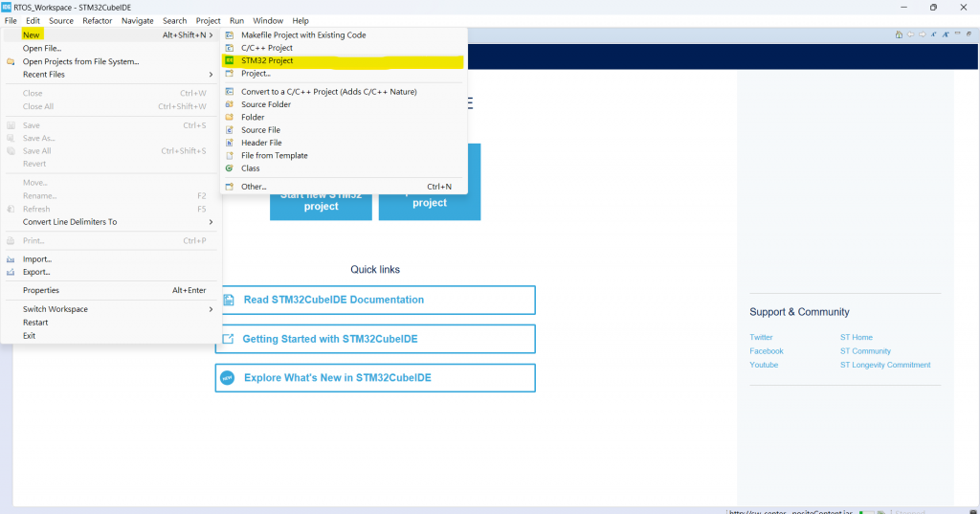Open the ST Home link
980x514 pixels.
point(857,337)
